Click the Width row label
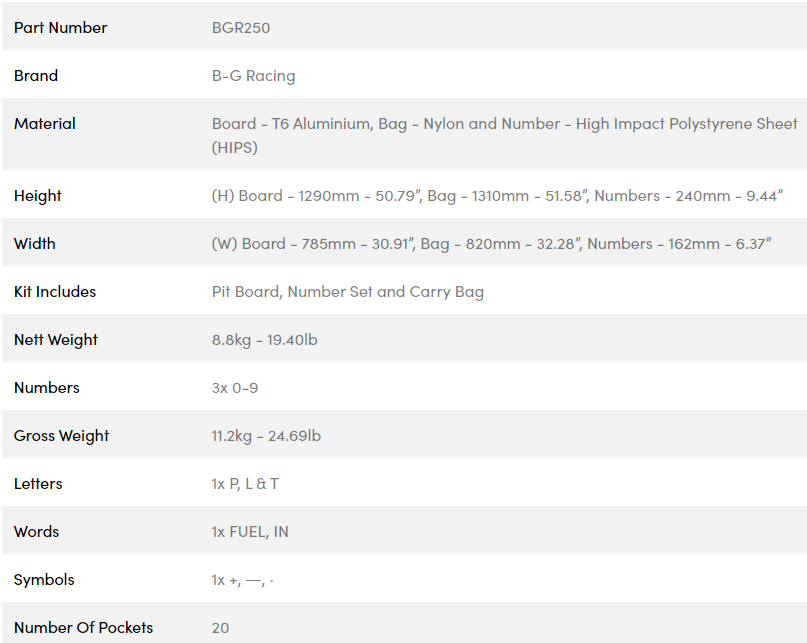The height and width of the screenshot is (643, 807). pos(34,244)
